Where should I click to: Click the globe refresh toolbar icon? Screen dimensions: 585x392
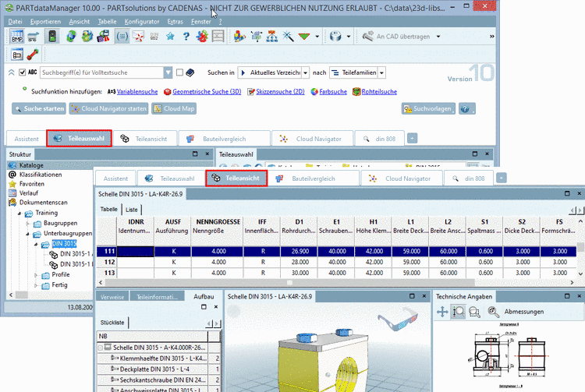[71, 37]
